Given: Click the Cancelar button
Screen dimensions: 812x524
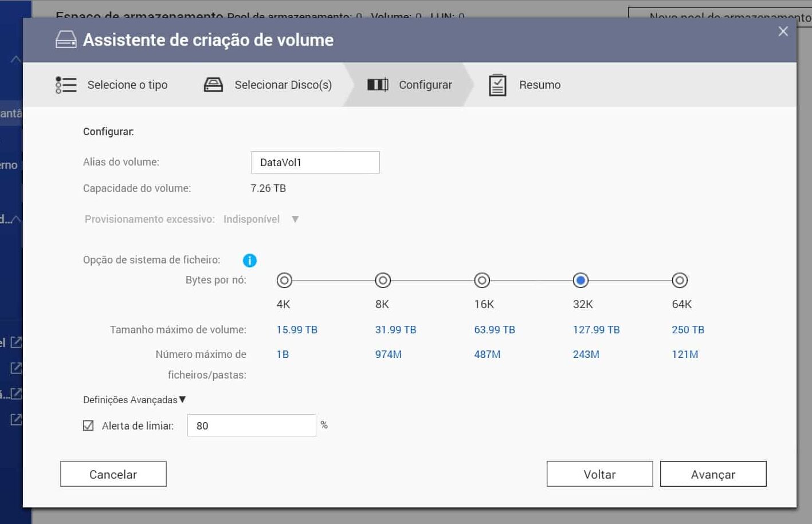Looking at the screenshot, I should [113, 474].
